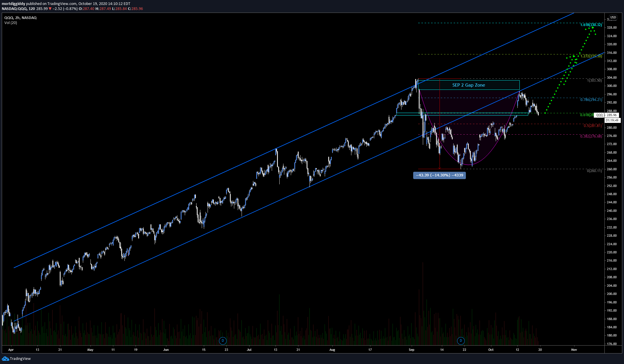This screenshot has height=364, width=624.
Task: Click the C:285.96 close value in header
Action: pyautogui.click(x=136, y=9)
